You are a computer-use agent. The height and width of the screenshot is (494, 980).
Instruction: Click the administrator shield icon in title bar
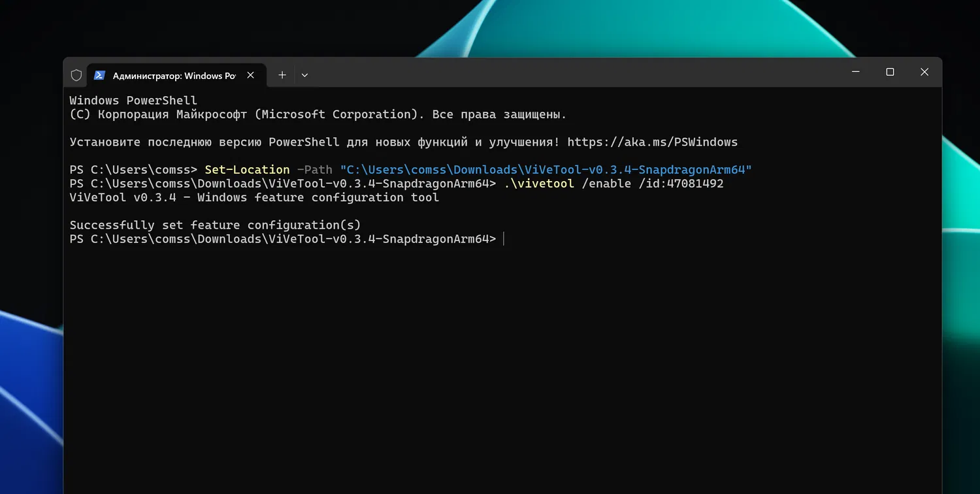(x=76, y=75)
